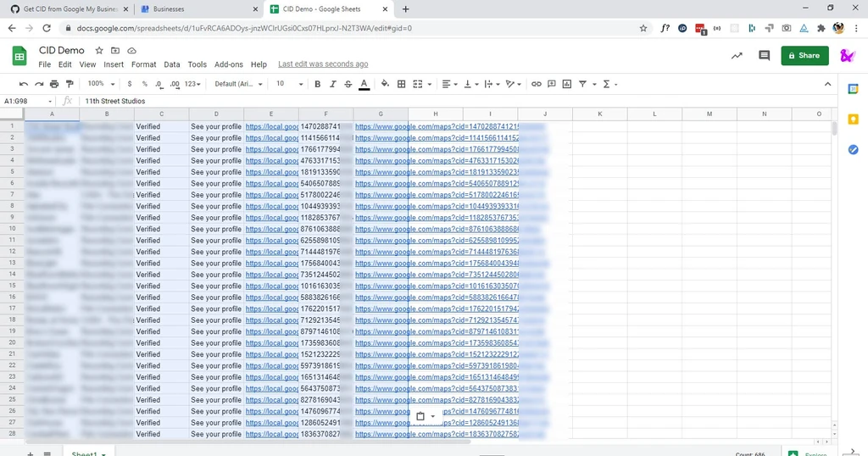Open merge type dropdown arrow
This screenshot has width=868, height=456.
tap(430, 84)
